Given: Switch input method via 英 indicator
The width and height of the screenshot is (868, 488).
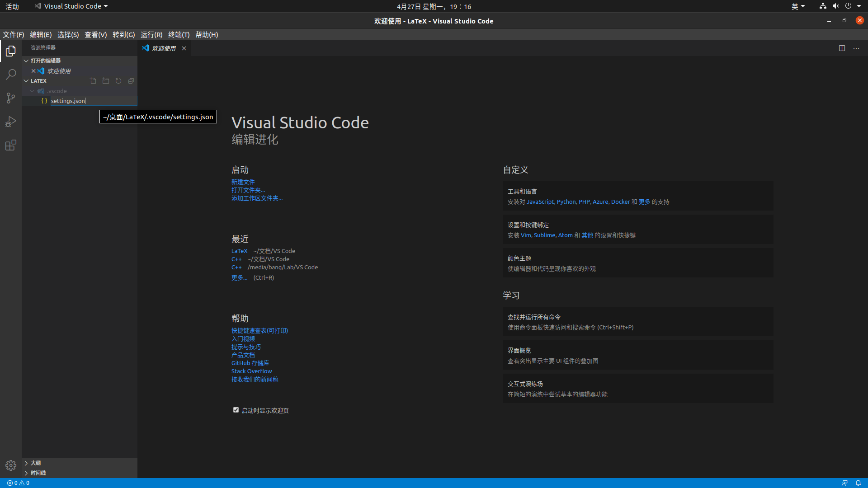Looking at the screenshot, I should coord(798,6).
